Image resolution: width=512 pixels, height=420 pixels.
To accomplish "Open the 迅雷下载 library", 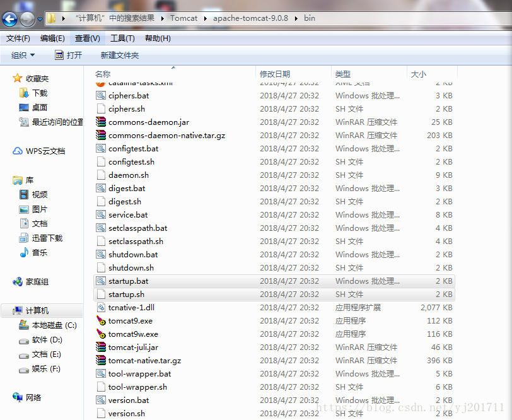I will (x=41, y=238).
